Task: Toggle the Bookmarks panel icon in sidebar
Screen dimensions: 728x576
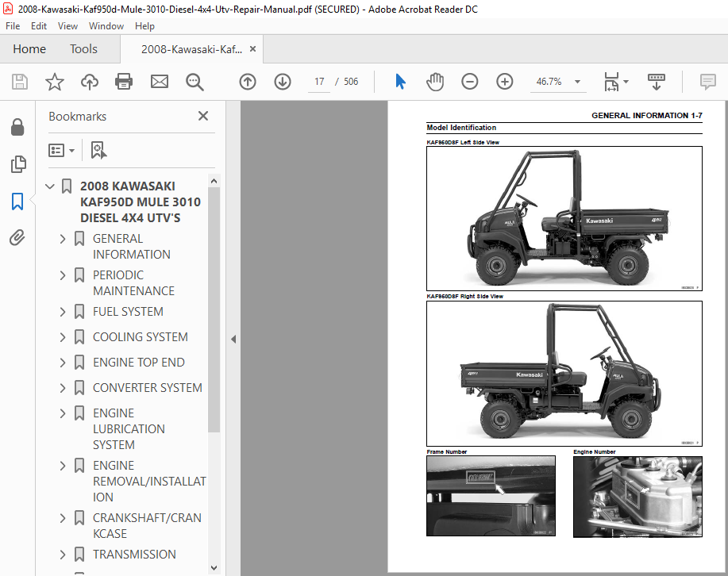Action: [17, 202]
